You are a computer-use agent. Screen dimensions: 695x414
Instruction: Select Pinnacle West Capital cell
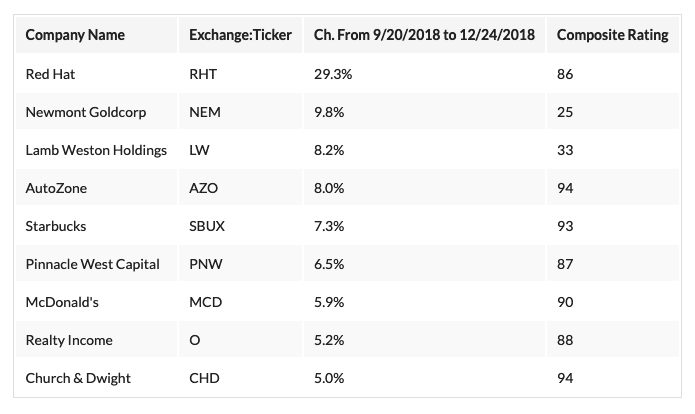90,264
